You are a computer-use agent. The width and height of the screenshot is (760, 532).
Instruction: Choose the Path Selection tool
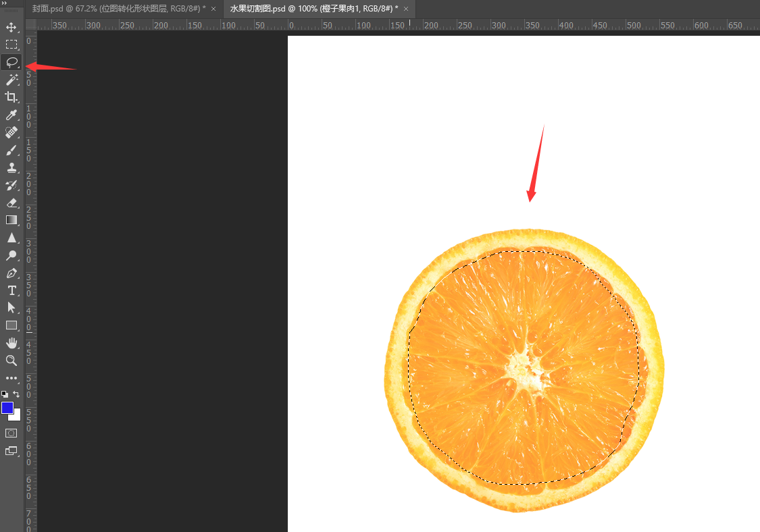point(11,308)
